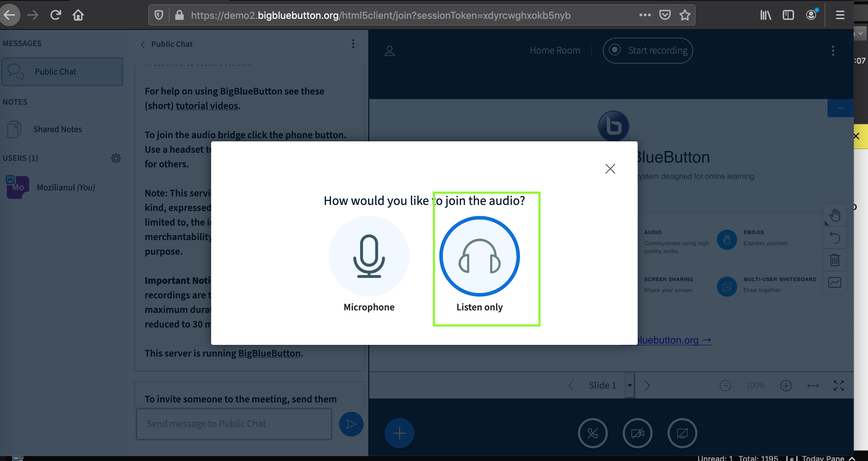
Task: Open the plus actions menu
Action: (399, 433)
